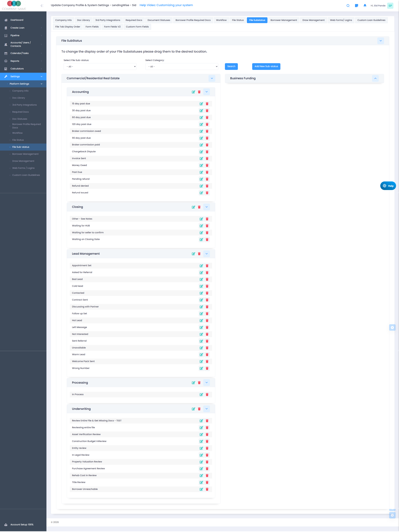Open Borrower Management in sidebar

[x=25, y=154]
